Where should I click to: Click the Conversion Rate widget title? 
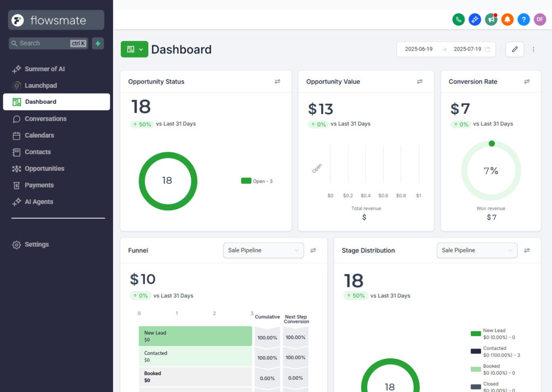point(473,81)
